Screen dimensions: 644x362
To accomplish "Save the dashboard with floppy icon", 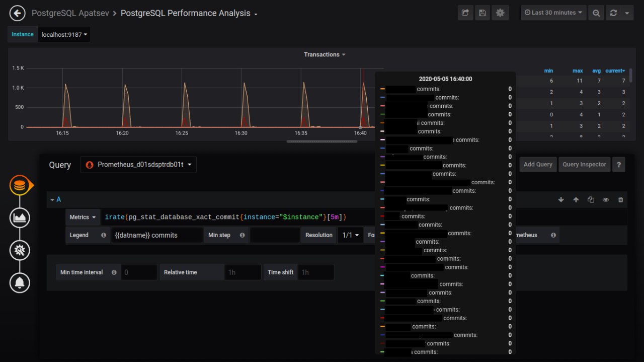I will point(482,13).
